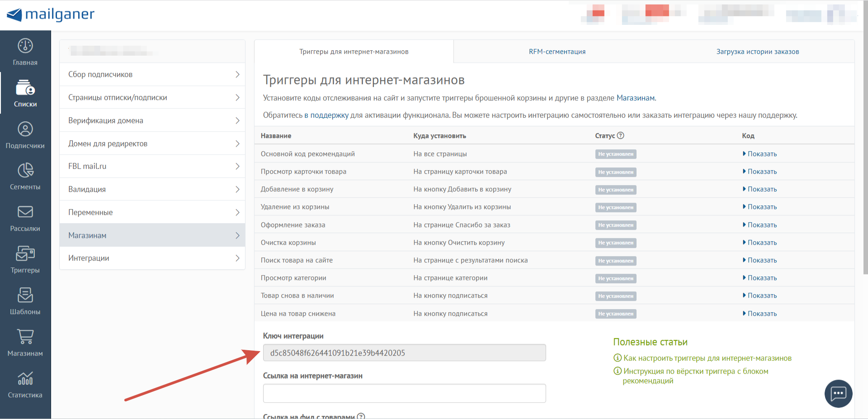Click status badge for Основной код рекомендаций
The image size is (868, 419).
pyautogui.click(x=616, y=154)
